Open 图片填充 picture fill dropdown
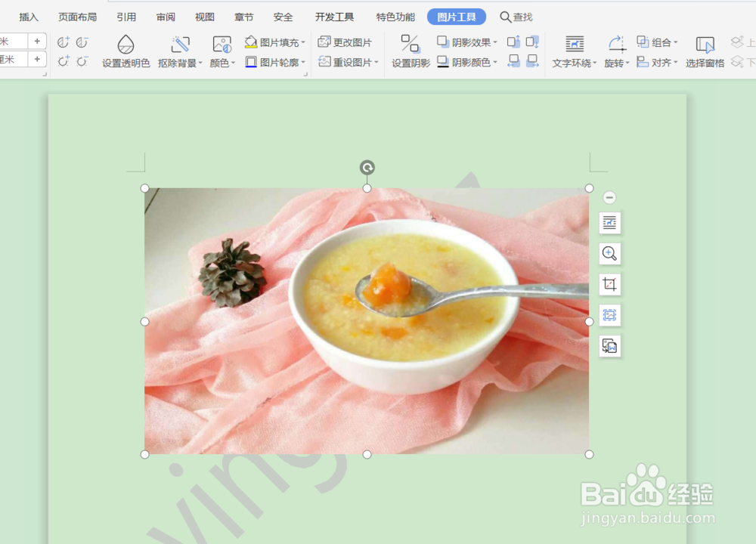756x544 pixels. tap(275, 42)
